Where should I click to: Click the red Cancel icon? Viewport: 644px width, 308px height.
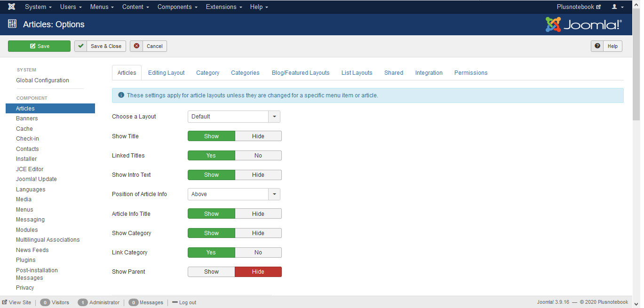pyautogui.click(x=136, y=46)
